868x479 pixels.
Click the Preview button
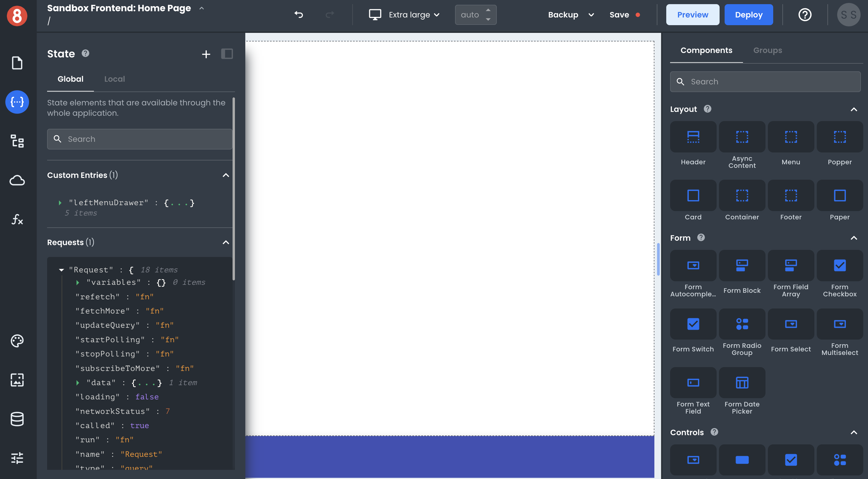coord(692,15)
